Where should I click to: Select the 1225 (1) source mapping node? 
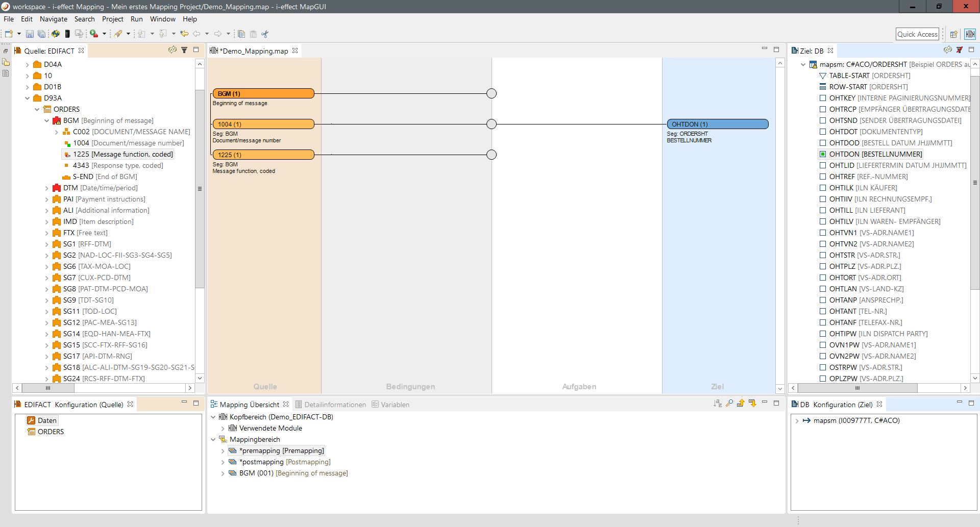point(263,155)
